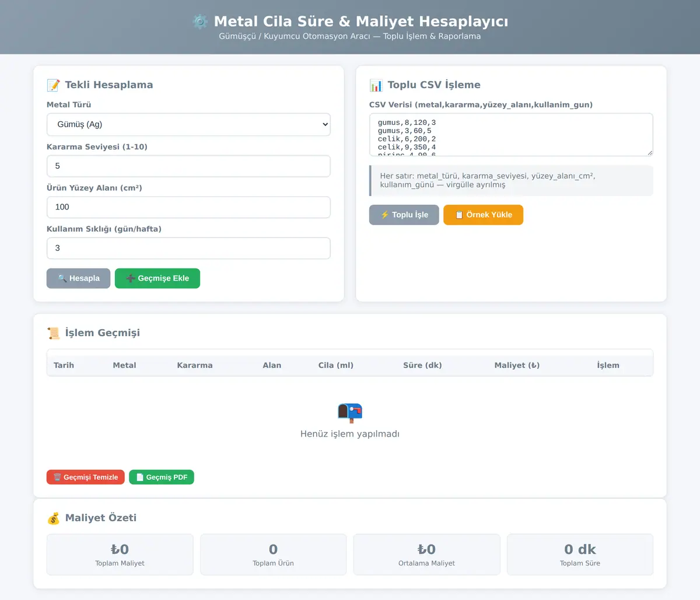Click the Ortalama Maliyet summary card
Screen dimensions: 700x600
tap(426, 554)
